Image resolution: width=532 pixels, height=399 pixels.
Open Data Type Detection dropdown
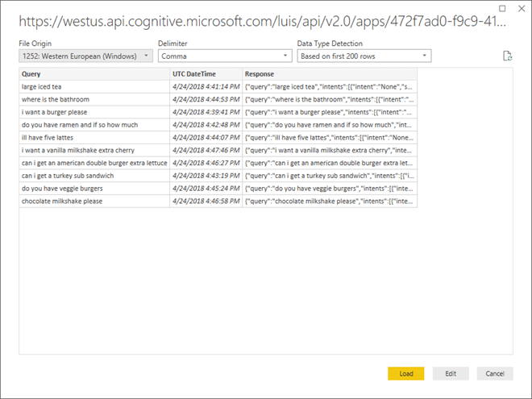click(364, 56)
